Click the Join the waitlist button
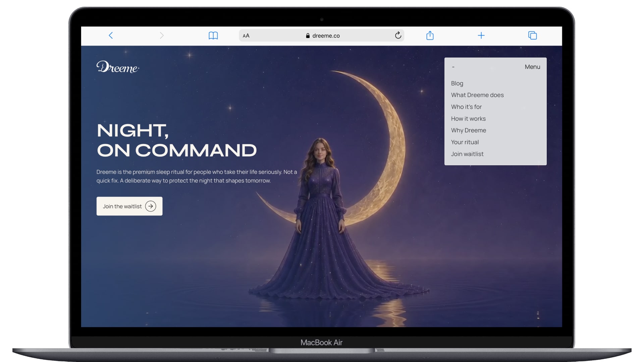 (129, 206)
